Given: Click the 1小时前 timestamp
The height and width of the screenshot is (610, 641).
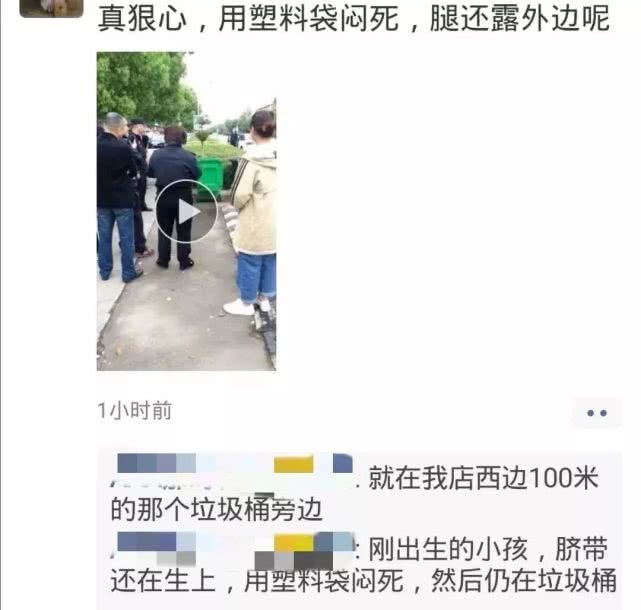Looking at the screenshot, I should (x=134, y=410).
